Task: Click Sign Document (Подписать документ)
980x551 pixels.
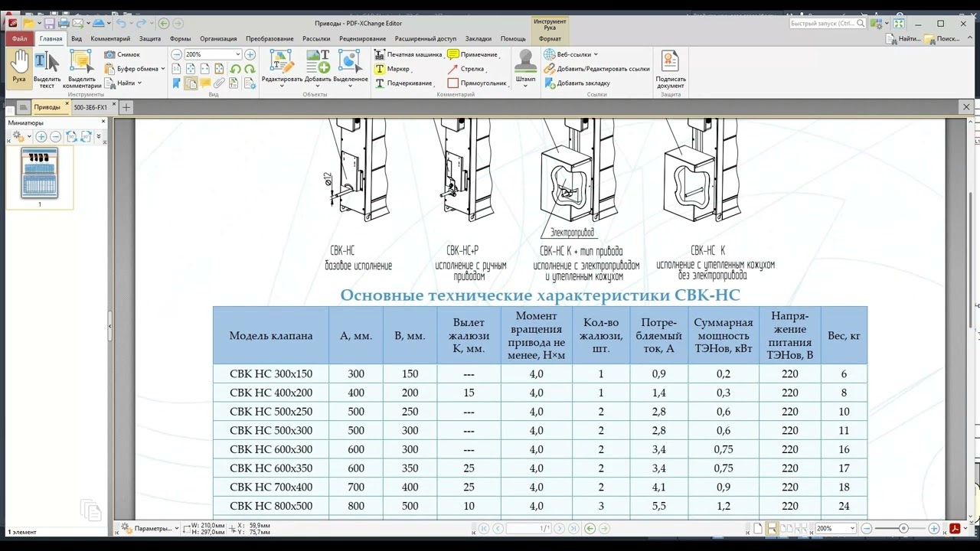Action: 670,69
